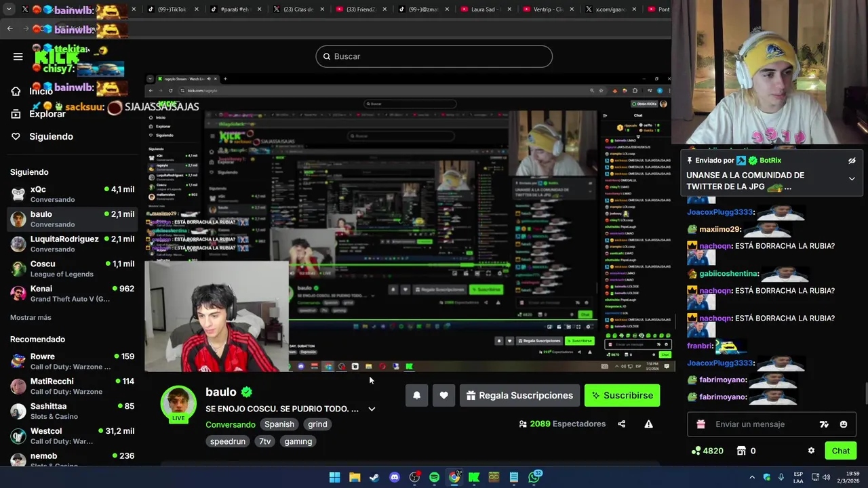Open Steam from the taskbar

(374, 477)
